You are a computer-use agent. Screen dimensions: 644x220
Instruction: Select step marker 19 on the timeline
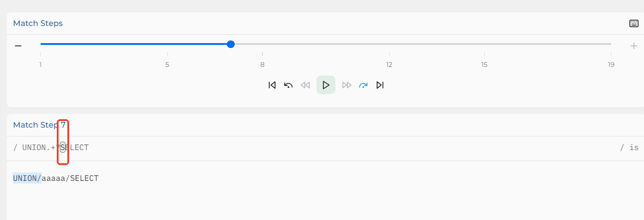(x=611, y=65)
